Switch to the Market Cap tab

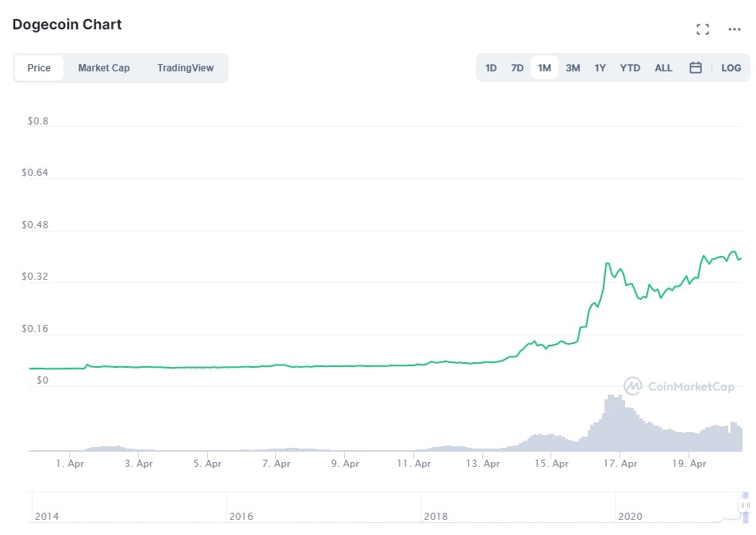[x=104, y=68]
